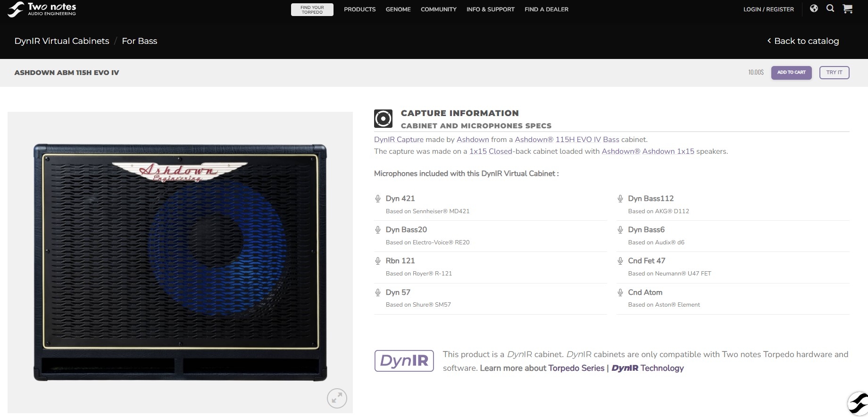Add the cabinet to cart

click(792, 73)
